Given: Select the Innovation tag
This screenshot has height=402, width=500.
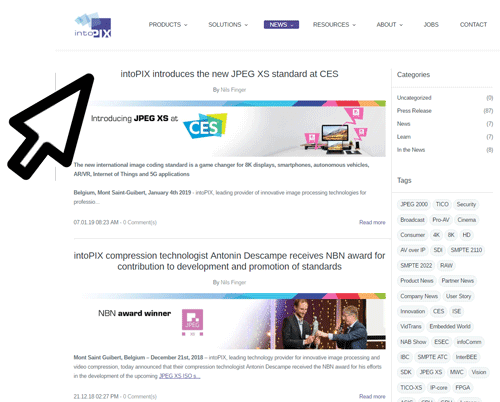Looking at the screenshot, I should click(413, 311).
